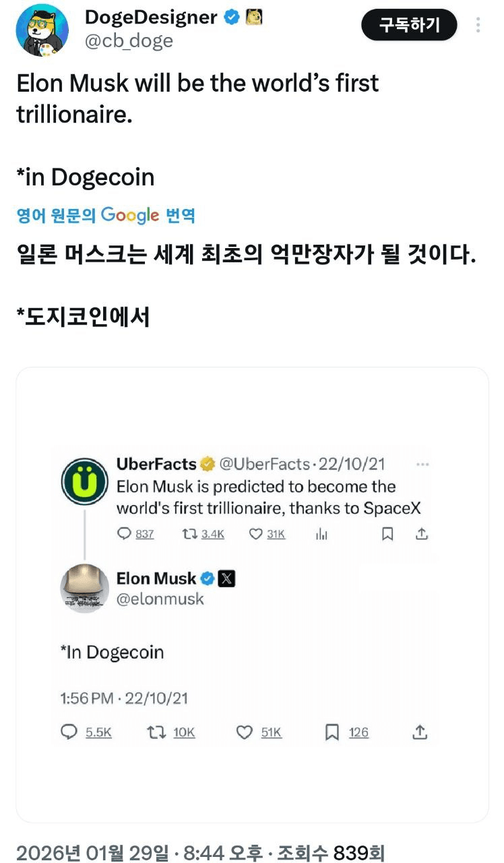Open share menu on Elon's tweet
Viewport: 504px width, 863px height.
point(420,732)
